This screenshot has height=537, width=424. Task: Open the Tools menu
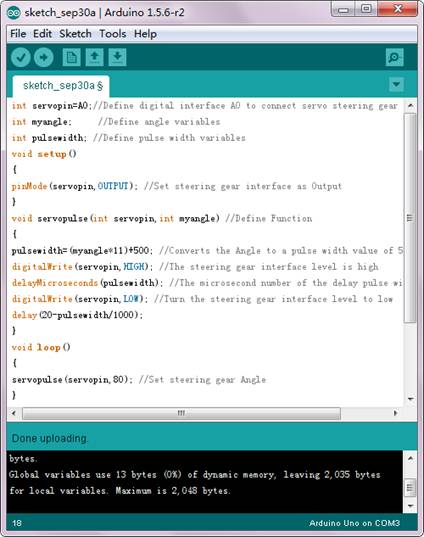(x=113, y=34)
